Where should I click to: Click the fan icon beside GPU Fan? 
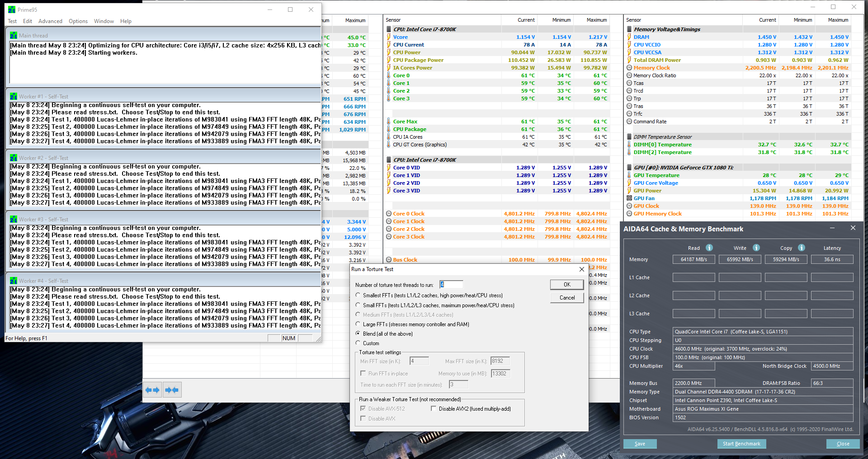tap(629, 198)
